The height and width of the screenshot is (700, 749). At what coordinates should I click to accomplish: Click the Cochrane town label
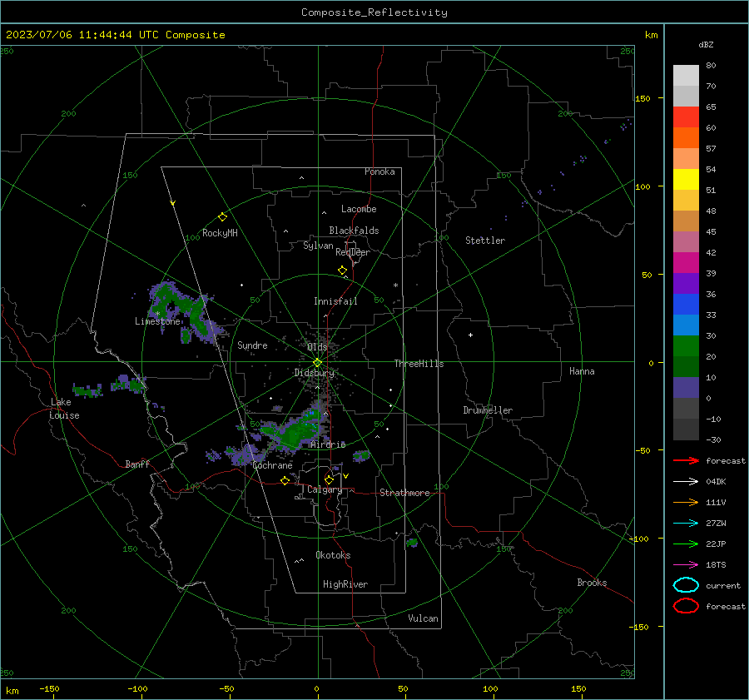[x=272, y=465]
